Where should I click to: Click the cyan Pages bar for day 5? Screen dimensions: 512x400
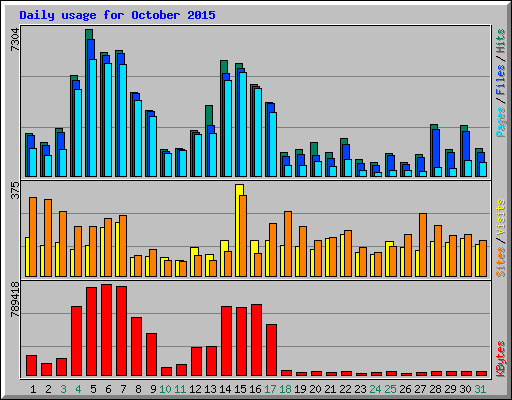click(93, 118)
